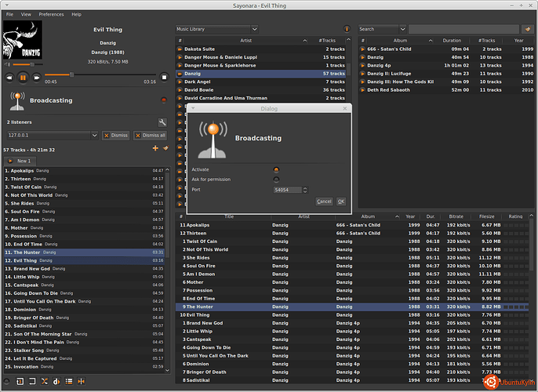Image resolution: width=538 pixels, height=392 pixels.
Task: Sort artists by the Artist column header
Action: [x=245, y=41]
